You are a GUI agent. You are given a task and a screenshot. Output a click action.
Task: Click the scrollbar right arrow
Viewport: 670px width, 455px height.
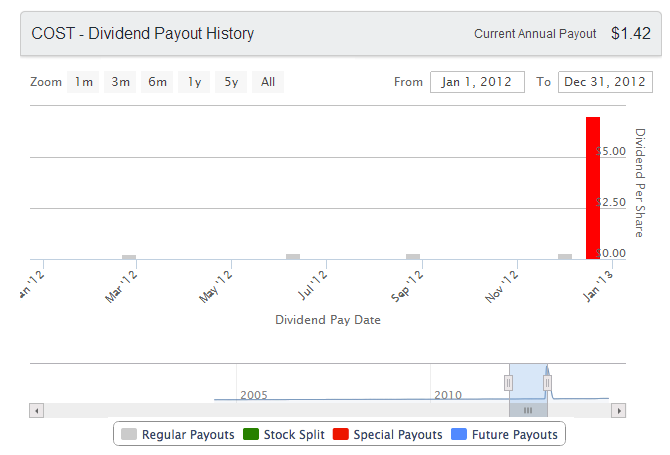619,411
